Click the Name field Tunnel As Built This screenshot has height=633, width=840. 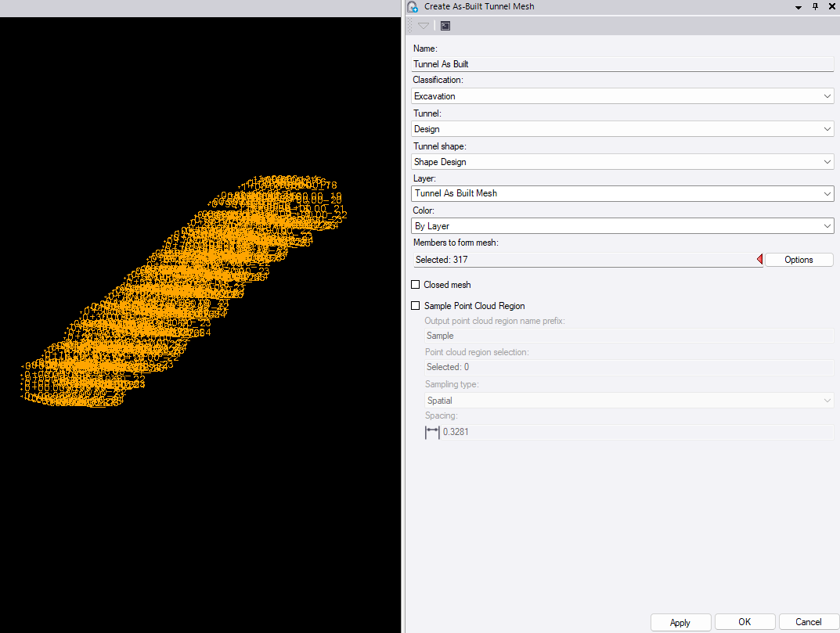[x=622, y=64]
